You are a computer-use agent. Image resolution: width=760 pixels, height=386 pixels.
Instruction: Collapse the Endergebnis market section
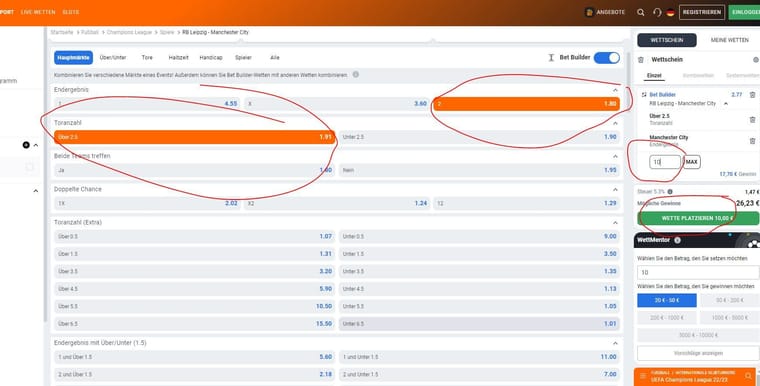coord(615,90)
